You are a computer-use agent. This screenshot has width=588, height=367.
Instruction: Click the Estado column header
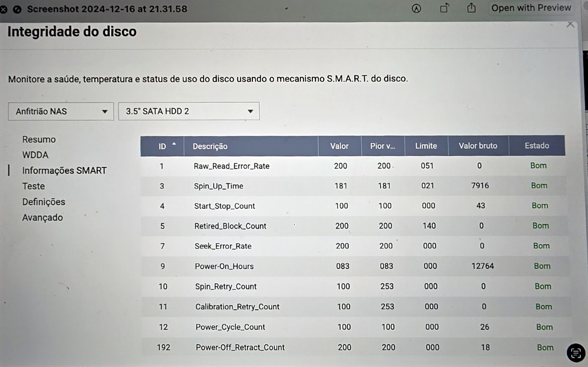click(x=537, y=146)
